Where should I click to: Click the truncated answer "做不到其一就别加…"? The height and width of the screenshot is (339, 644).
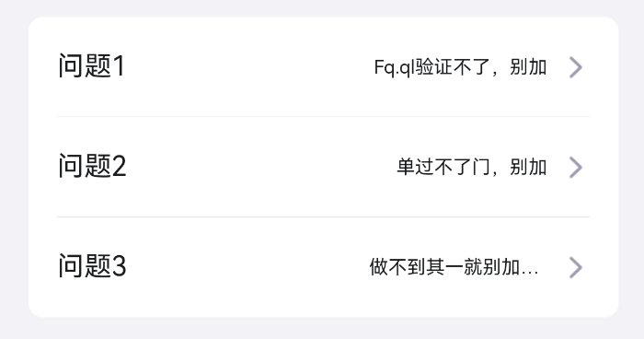(x=454, y=267)
